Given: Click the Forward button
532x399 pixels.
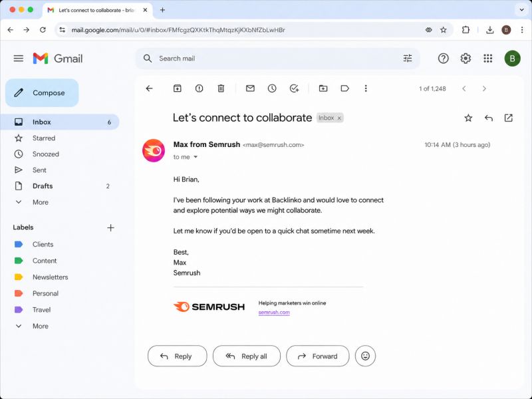Looking at the screenshot, I should [318, 356].
